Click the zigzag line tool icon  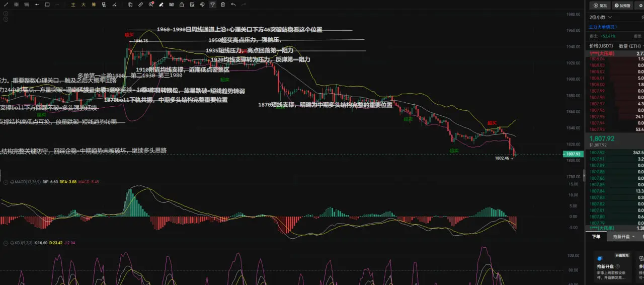pos(114,5)
